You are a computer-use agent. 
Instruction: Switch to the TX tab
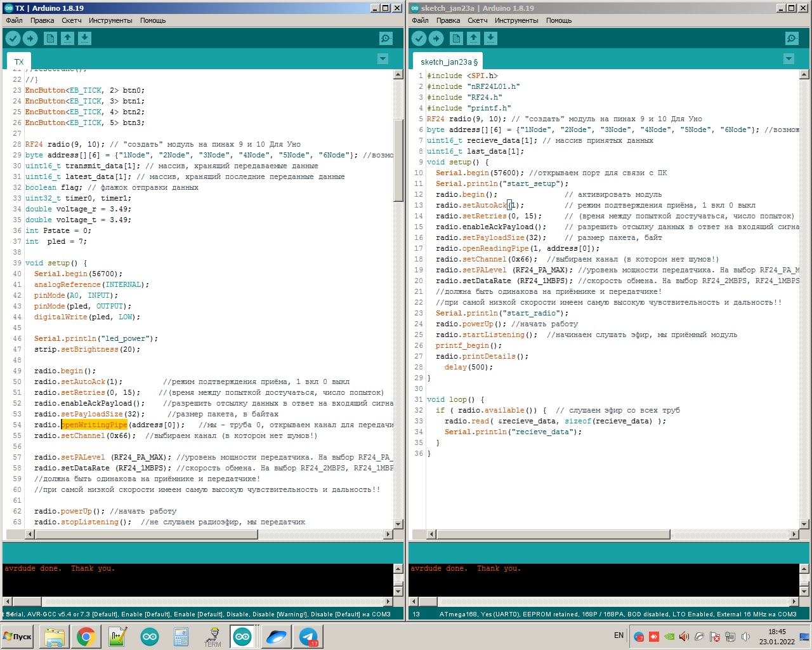point(19,62)
